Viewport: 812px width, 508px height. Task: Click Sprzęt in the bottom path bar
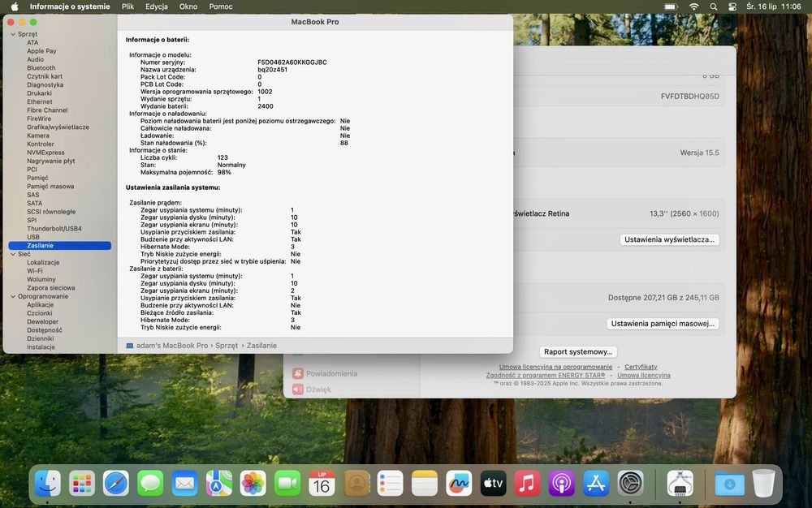pos(227,346)
